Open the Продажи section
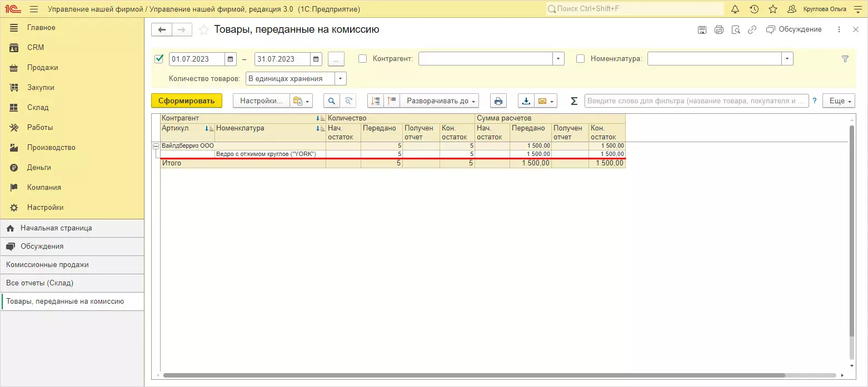Viewport: 868px width, 387px height. pos(43,68)
